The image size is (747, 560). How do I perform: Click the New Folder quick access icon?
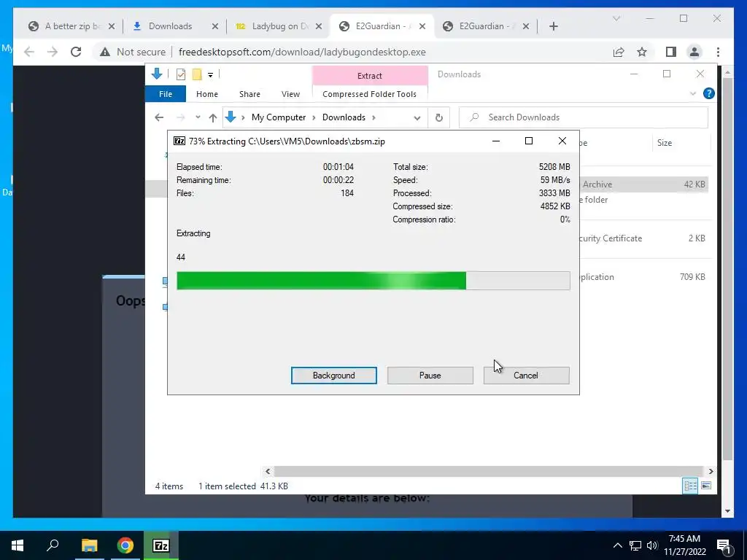click(197, 74)
